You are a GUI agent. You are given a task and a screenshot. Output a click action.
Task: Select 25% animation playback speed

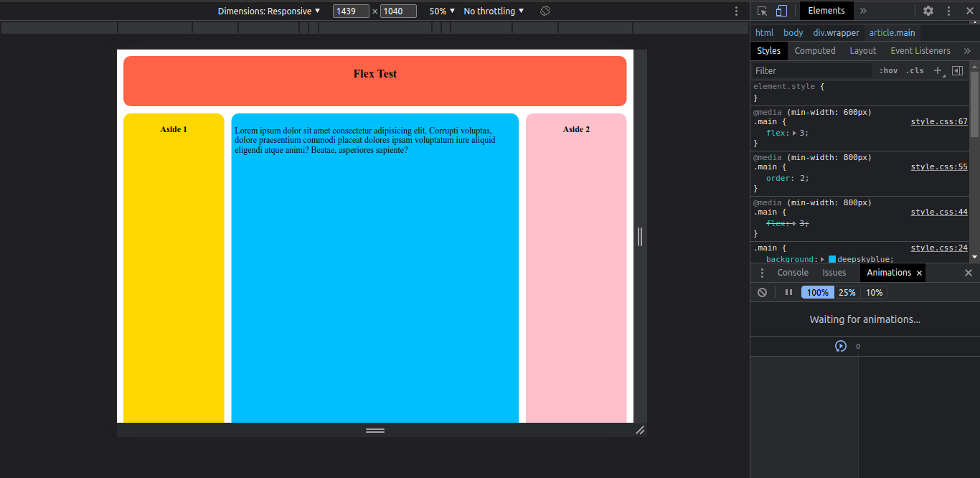pyautogui.click(x=847, y=292)
